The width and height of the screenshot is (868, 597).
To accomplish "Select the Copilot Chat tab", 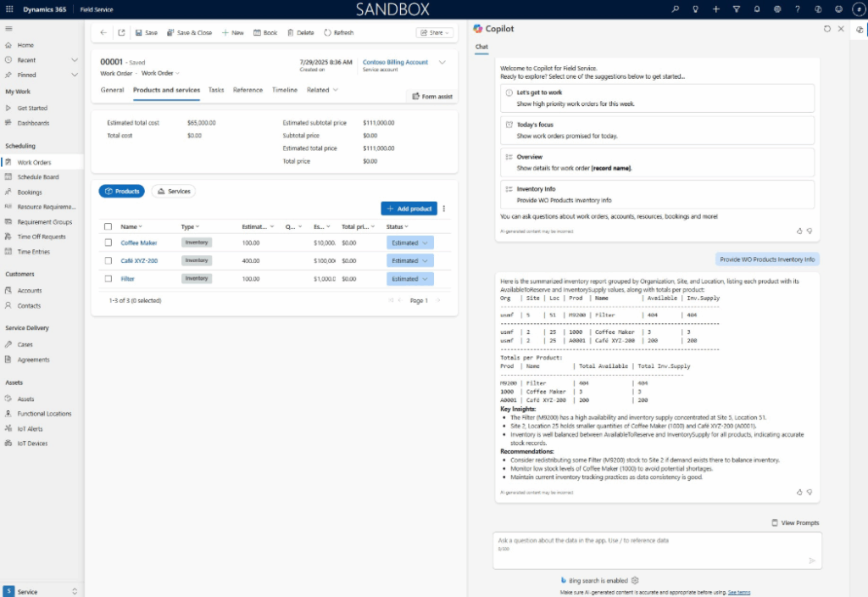I will point(481,47).
